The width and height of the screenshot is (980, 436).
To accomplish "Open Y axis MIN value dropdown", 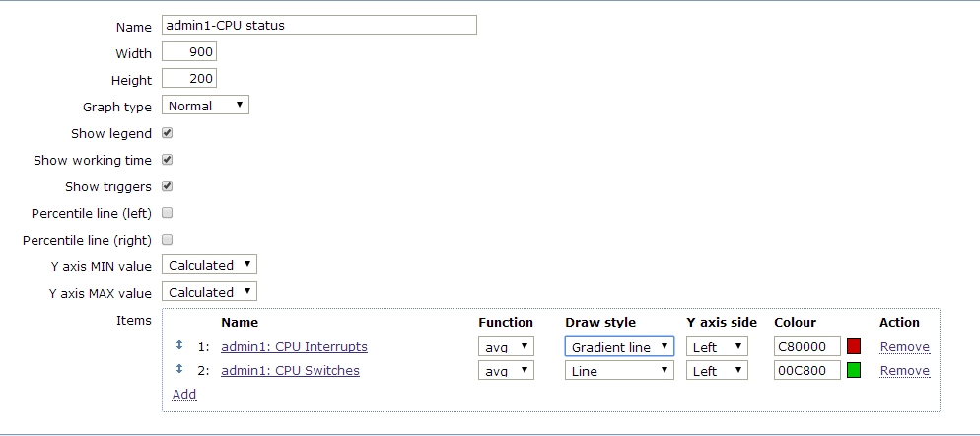I will 209,264.
